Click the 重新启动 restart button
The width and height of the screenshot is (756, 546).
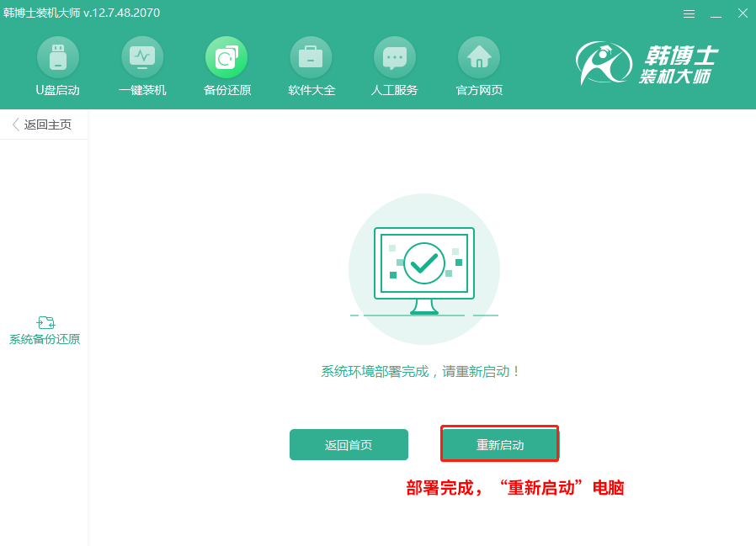499,443
